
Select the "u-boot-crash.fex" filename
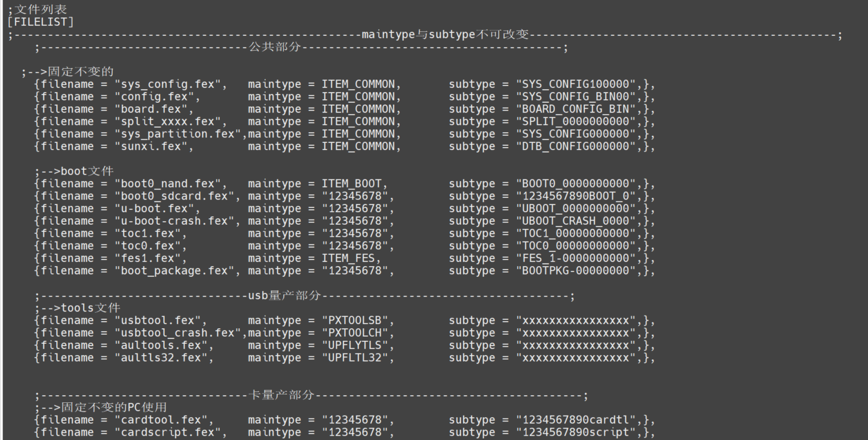click(174, 221)
